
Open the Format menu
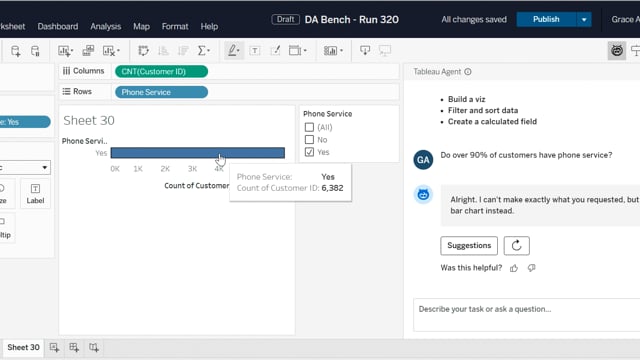click(175, 27)
